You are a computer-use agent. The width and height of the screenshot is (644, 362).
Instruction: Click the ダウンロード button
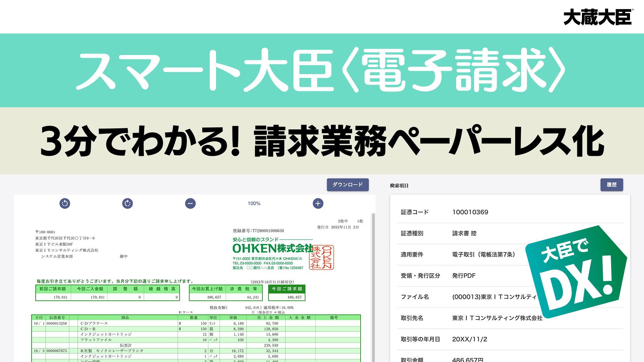[x=348, y=185]
